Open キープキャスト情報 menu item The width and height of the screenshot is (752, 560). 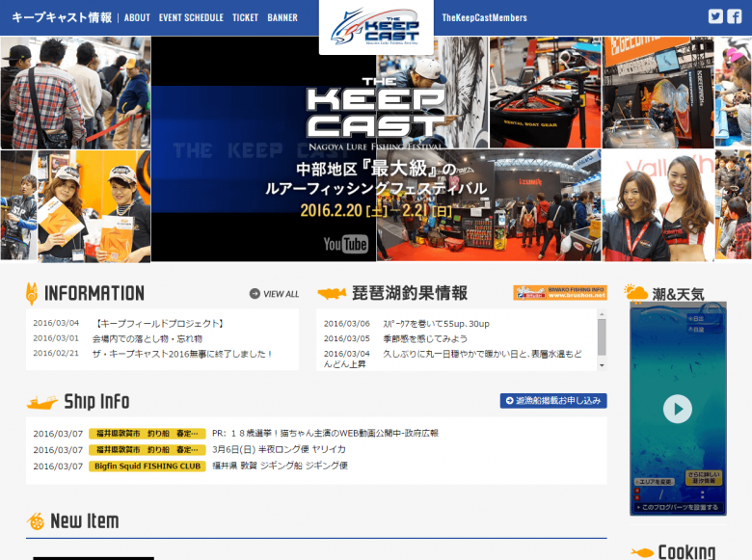pos(62,17)
